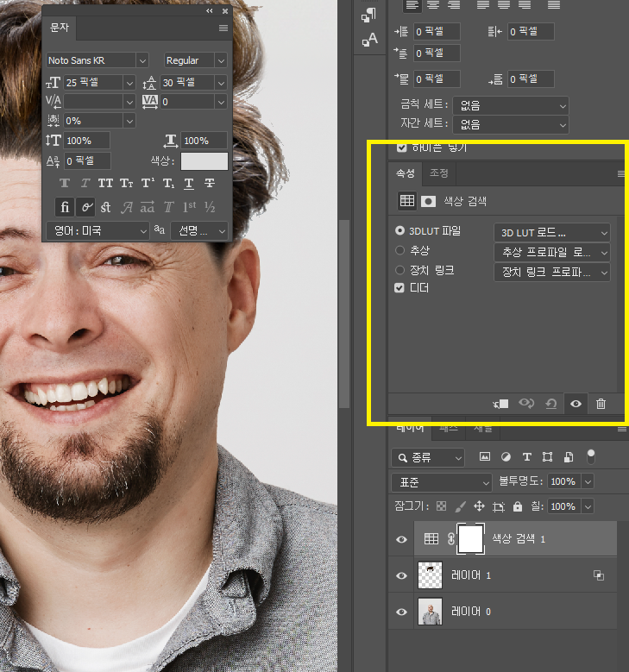Open the 추상 프로파일 dropdown

(x=552, y=253)
